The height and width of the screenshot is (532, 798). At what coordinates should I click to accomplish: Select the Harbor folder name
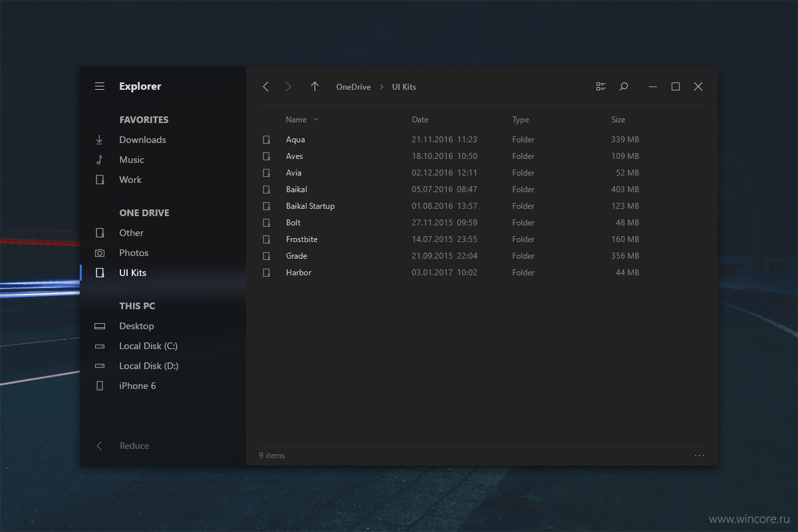(299, 273)
